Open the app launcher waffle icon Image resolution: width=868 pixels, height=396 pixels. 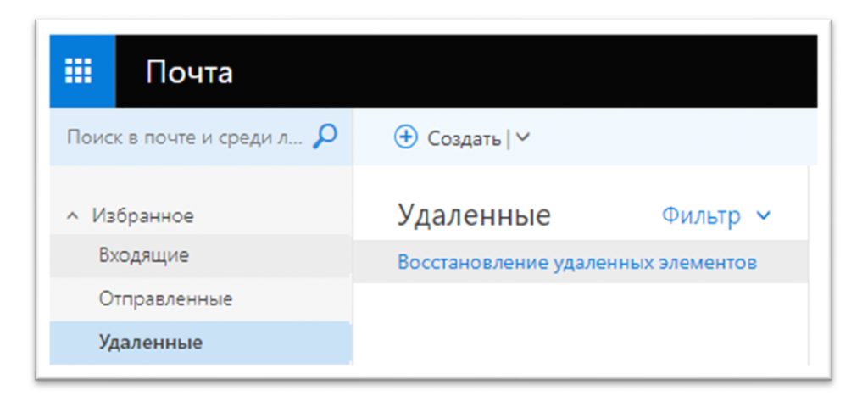click(82, 72)
